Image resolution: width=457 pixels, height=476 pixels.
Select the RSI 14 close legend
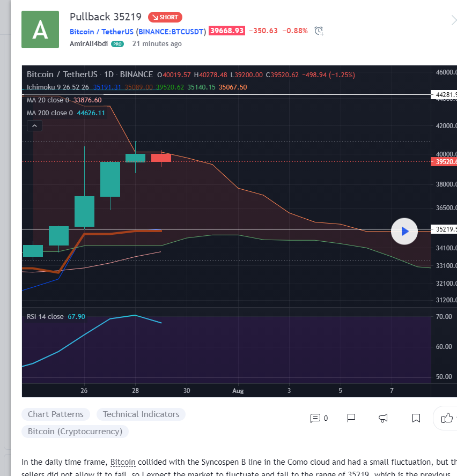45,317
